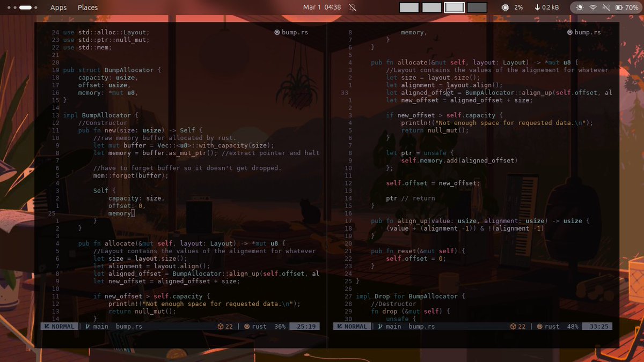
Task: Click the 36% scroll position in left statusline
Action: coord(280,326)
